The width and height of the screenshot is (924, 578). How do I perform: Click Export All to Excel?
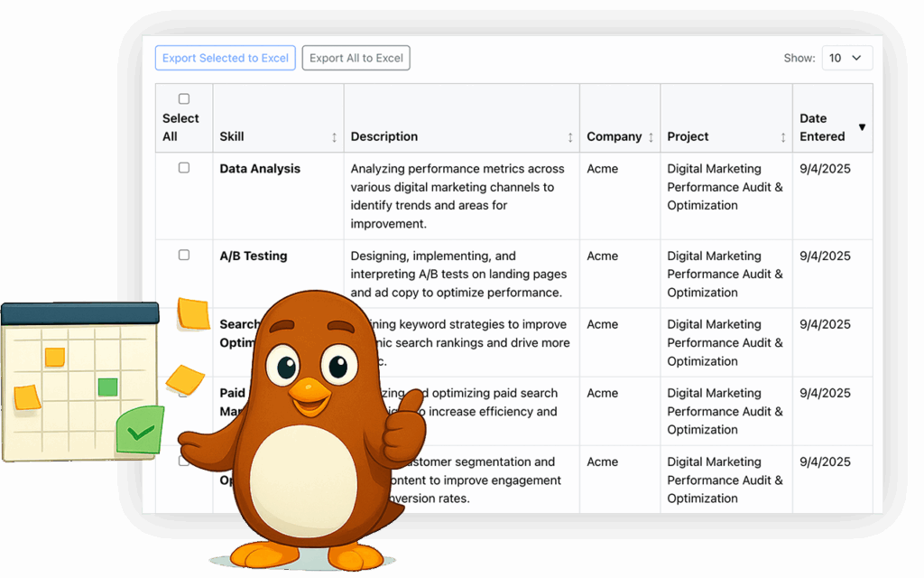click(356, 57)
